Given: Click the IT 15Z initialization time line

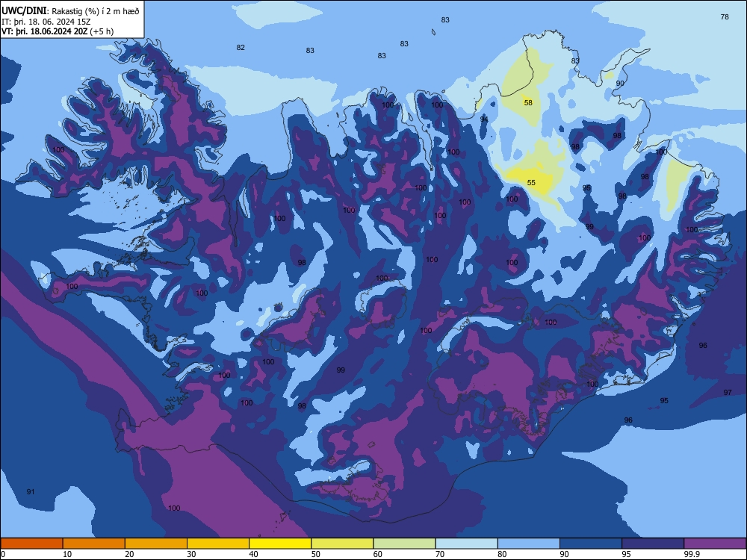Looking at the screenshot, I should pos(46,22).
